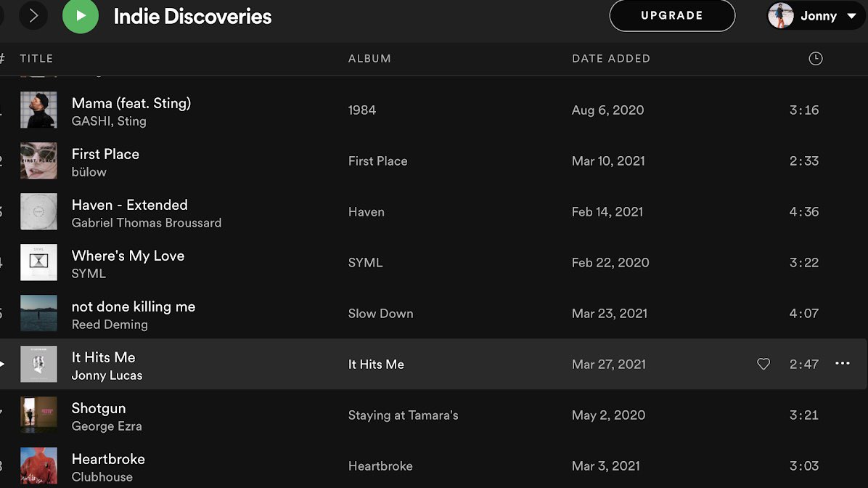Click Haven - Extended cover thumbnail
The width and height of the screenshot is (868, 488).
38,211
